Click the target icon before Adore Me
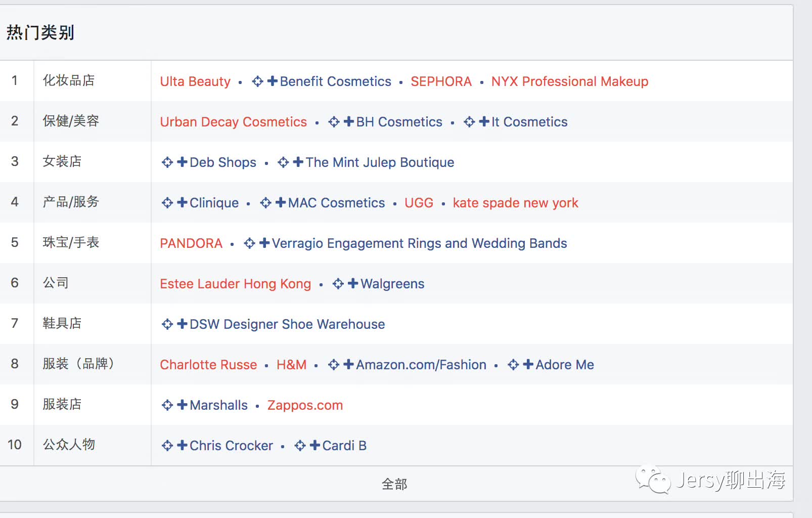812x518 pixels. coord(514,365)
